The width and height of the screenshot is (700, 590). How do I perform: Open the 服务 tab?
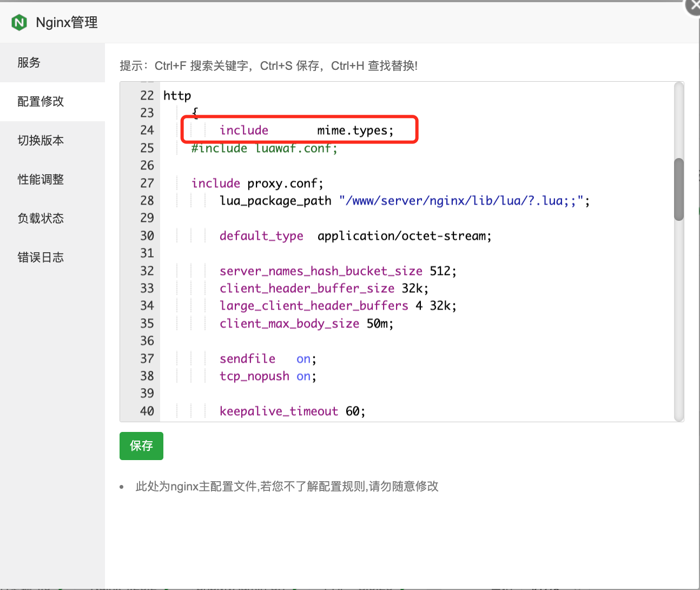coord(52,63)
